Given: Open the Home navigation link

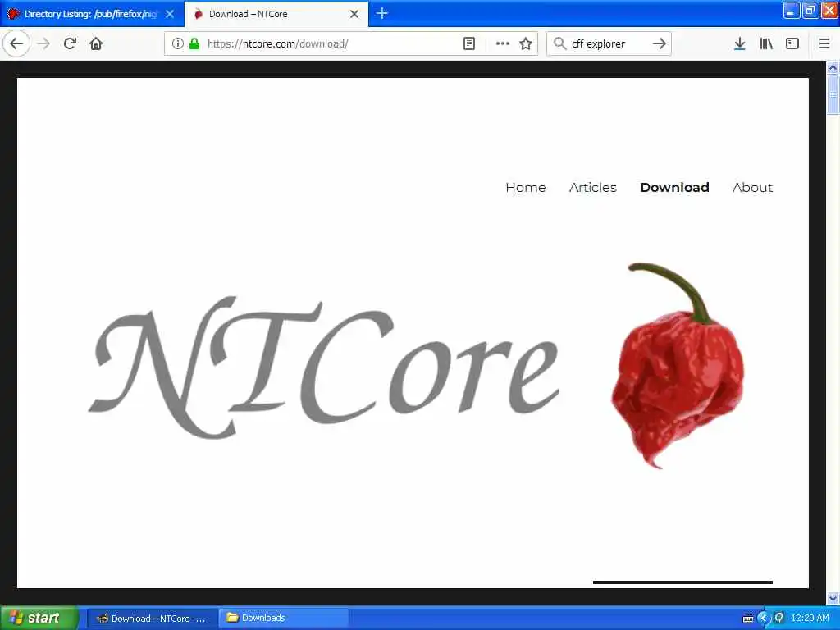Looking at the screenshot, I should (x=526, y=188).
